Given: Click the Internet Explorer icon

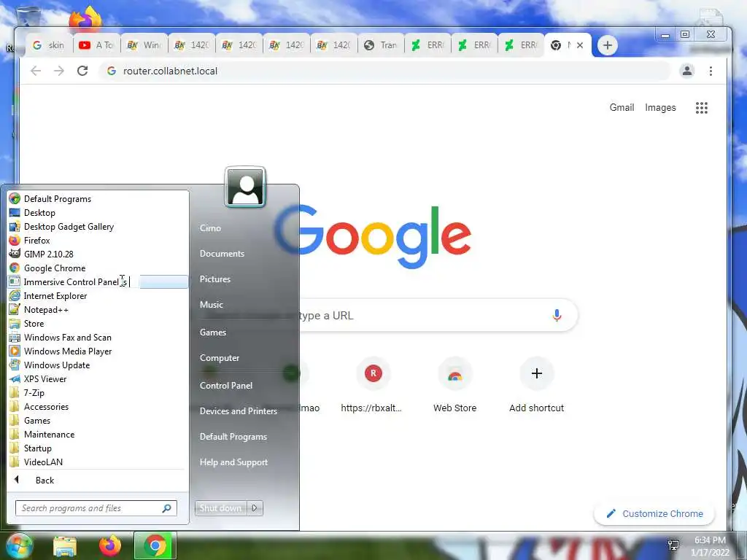Looking at the screenshot, I should [15, 295].
